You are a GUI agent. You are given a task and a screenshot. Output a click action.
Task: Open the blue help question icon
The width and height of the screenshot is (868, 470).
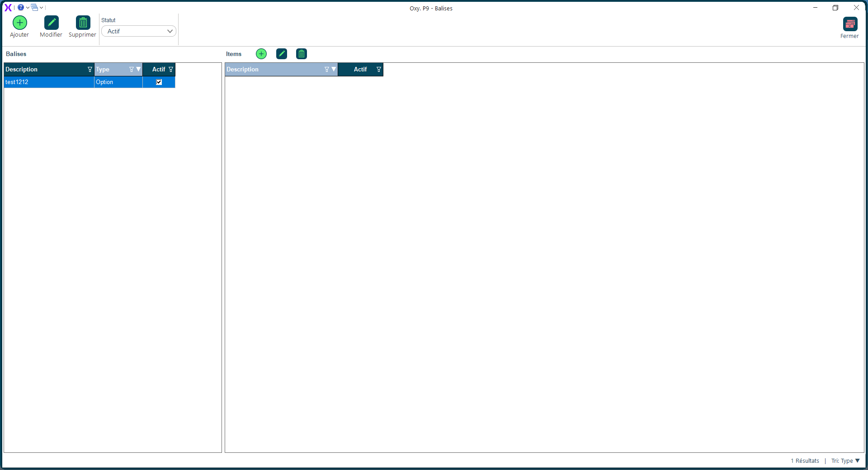pos(21,7)
